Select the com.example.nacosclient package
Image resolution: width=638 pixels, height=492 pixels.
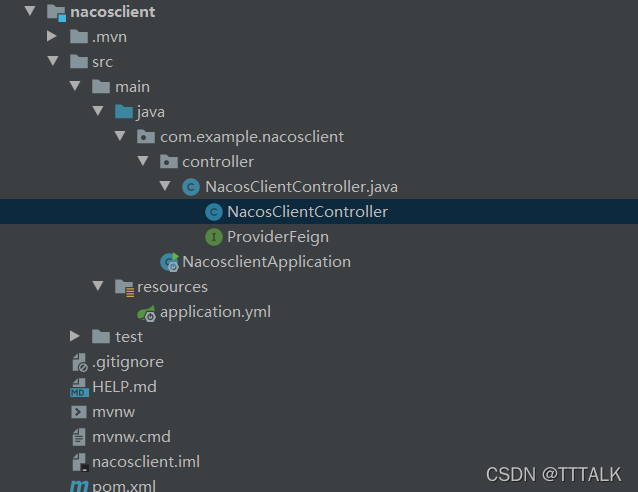tap(252, 137)
